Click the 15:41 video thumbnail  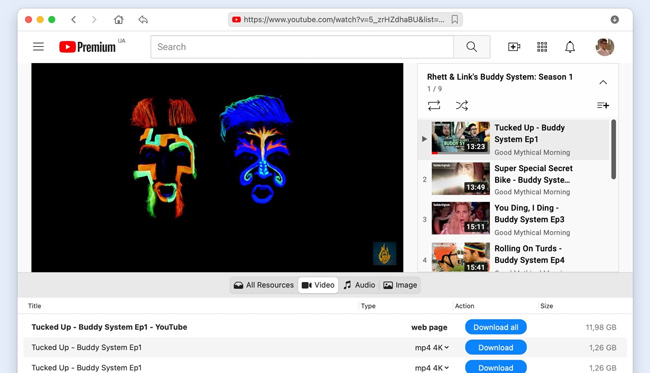tap(461, 257)
